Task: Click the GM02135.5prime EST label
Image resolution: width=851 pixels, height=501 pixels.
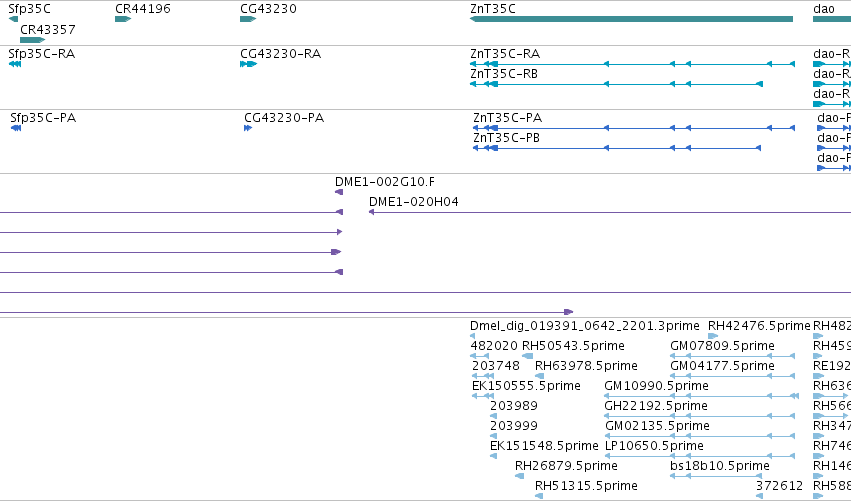Action: (x=657, y=426)
